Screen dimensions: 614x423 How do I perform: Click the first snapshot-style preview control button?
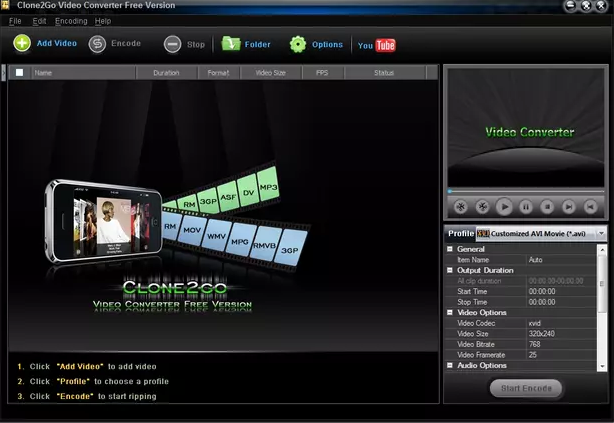click(x=461, y=206)
